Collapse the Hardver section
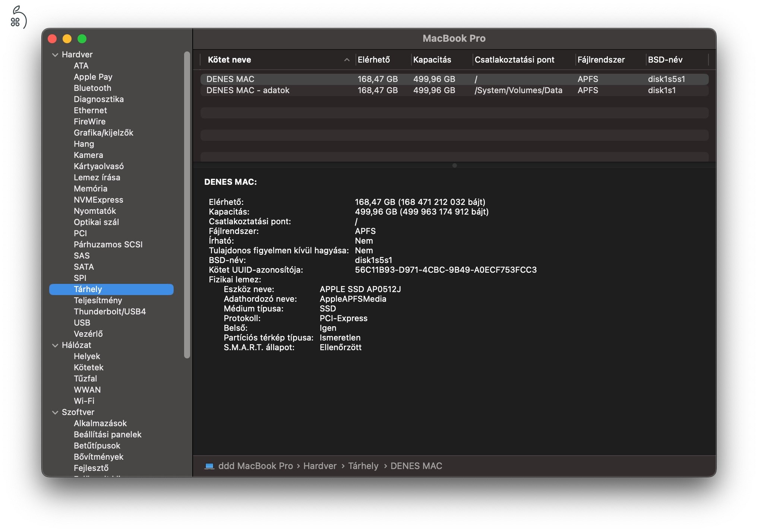 tap(54, 54)
